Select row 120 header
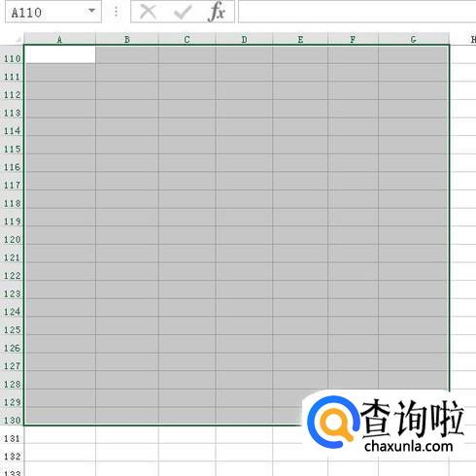This screenshot has height=476, width=476. [12, 239]
